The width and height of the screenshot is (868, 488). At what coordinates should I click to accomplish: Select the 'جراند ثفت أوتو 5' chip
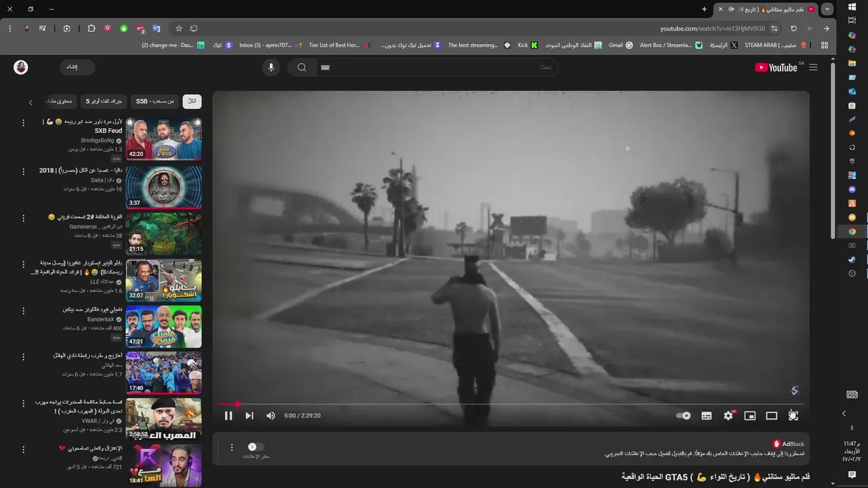(x=103, y=101)
